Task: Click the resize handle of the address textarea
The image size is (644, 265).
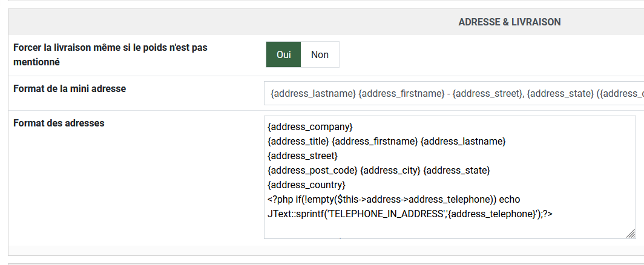Action: (631, 234)
